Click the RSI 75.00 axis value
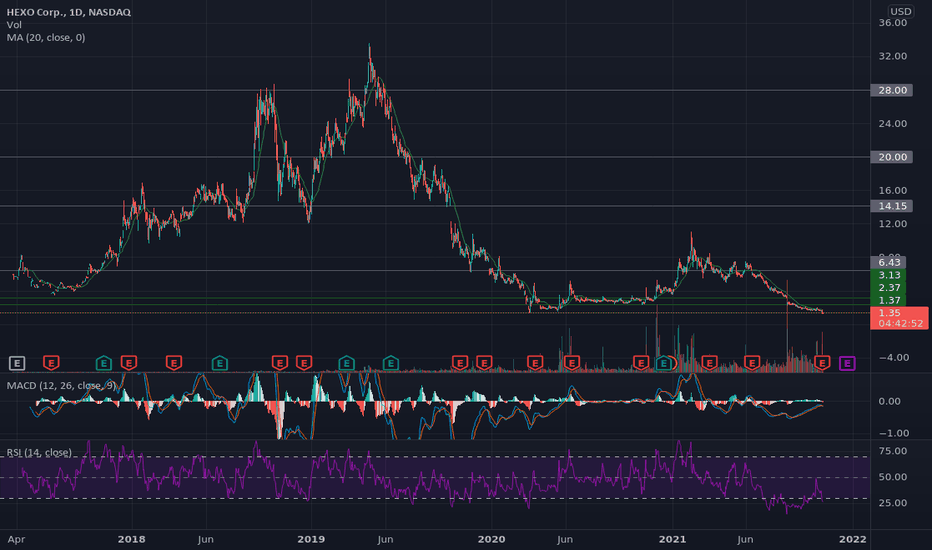 tap(893, 451)
